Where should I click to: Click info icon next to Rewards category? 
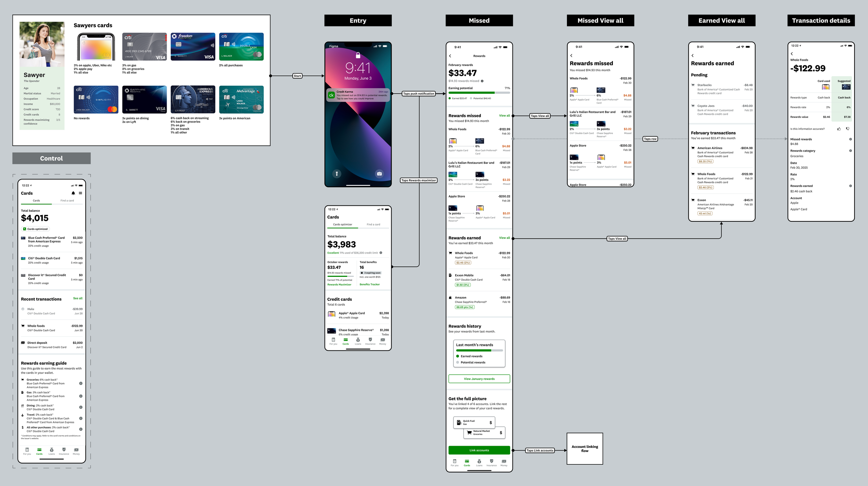[850, 151]
